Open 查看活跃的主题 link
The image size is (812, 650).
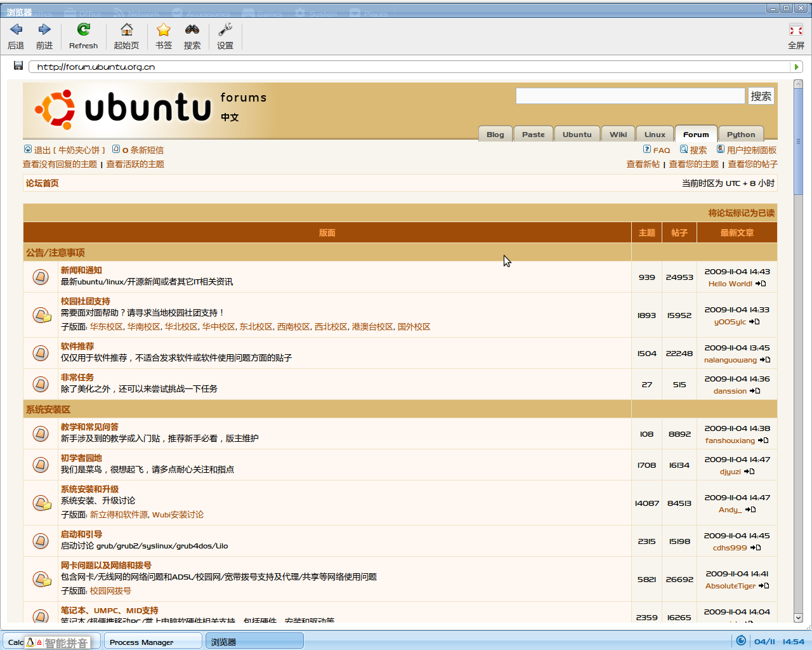(x=135, y=164)
